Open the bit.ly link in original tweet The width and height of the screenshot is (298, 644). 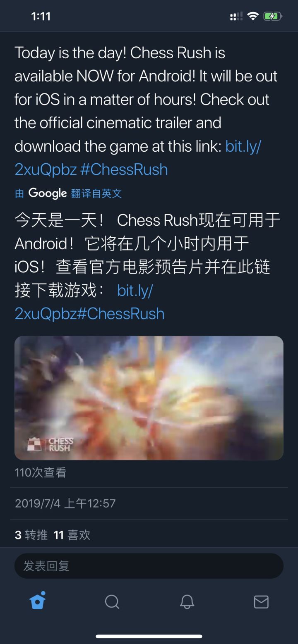138,158
